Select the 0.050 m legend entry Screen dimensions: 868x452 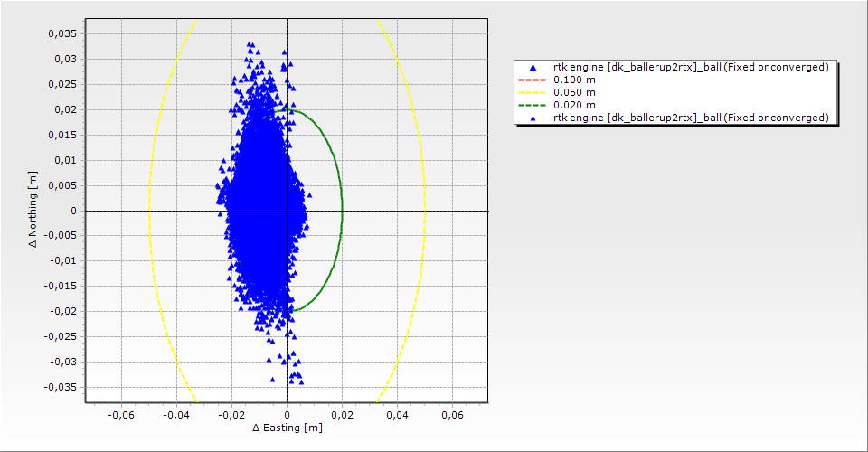pyautogui.click(x=558, y=92)
